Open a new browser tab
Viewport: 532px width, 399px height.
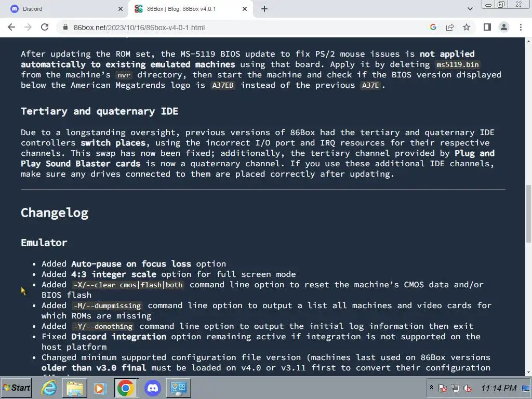264,9
